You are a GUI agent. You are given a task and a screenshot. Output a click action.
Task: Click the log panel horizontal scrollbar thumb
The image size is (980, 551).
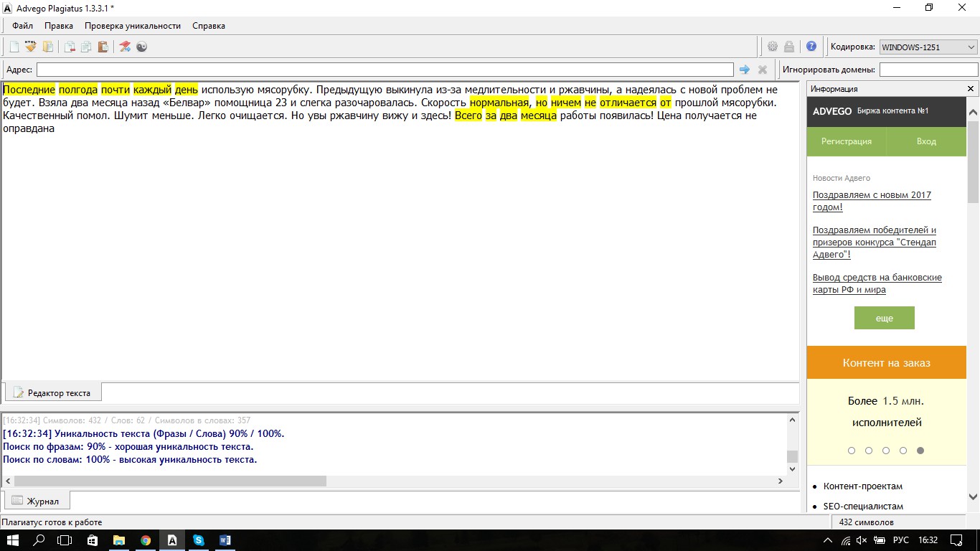pos(170,481)
